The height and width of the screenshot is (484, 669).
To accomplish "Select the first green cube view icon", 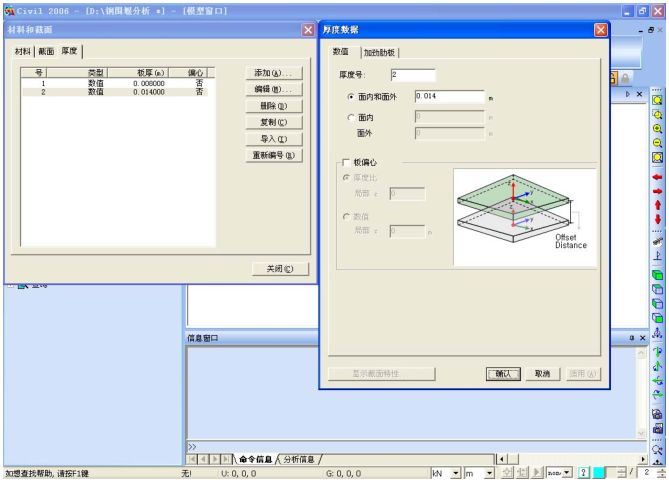I will pos(657,275).
